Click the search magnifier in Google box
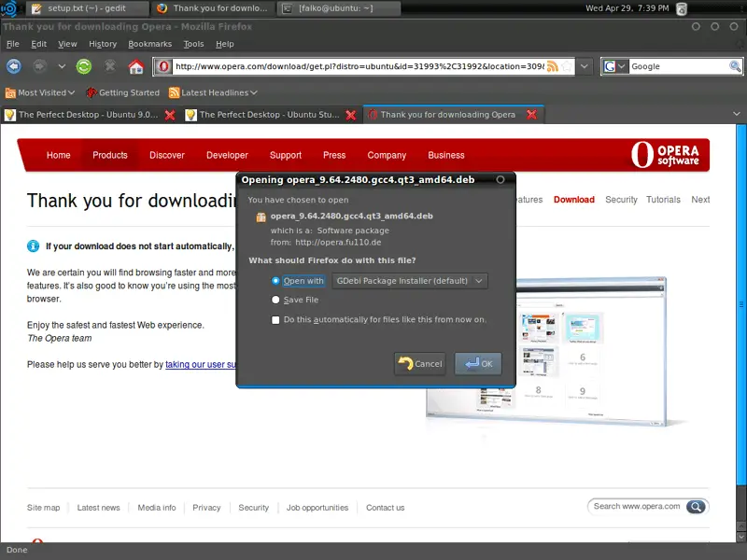747x560 pixels. 735,66
